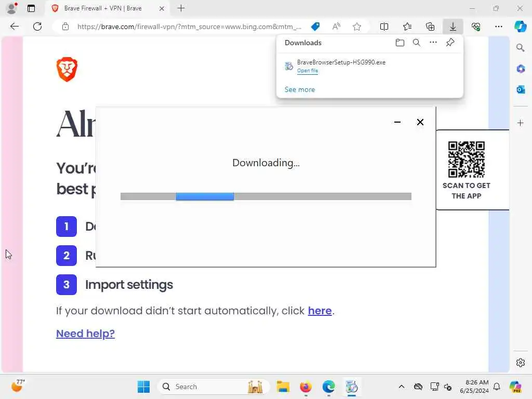This screenshot has height=399, width=532.
Task: Open Brave installer taskbar icon
Action: (352, 387)
